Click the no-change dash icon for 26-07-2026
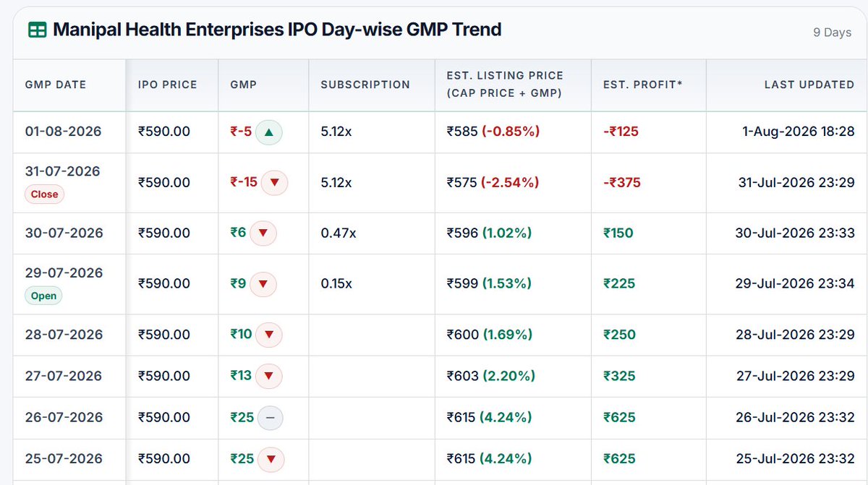The height and width of the screenshot is (485, 868). pos(269,417)
